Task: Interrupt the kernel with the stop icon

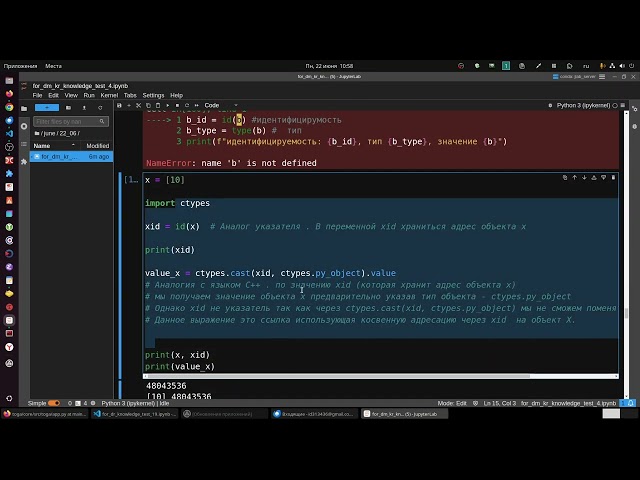Action: (177, 105)
